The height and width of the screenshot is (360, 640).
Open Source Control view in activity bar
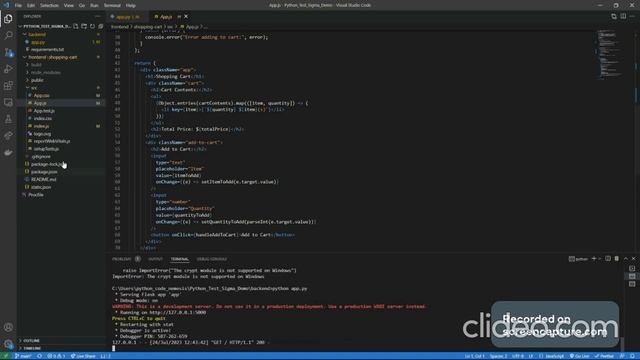[8, 52]
